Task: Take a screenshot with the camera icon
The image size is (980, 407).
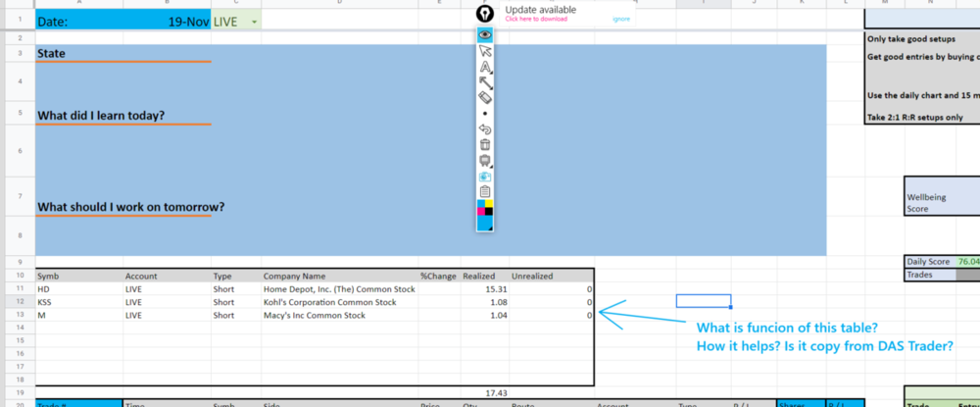Action: (485, 177)
